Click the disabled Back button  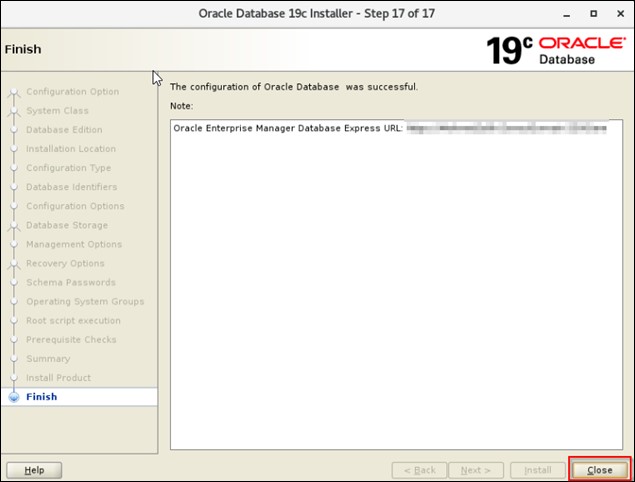(x=419, y=470)
